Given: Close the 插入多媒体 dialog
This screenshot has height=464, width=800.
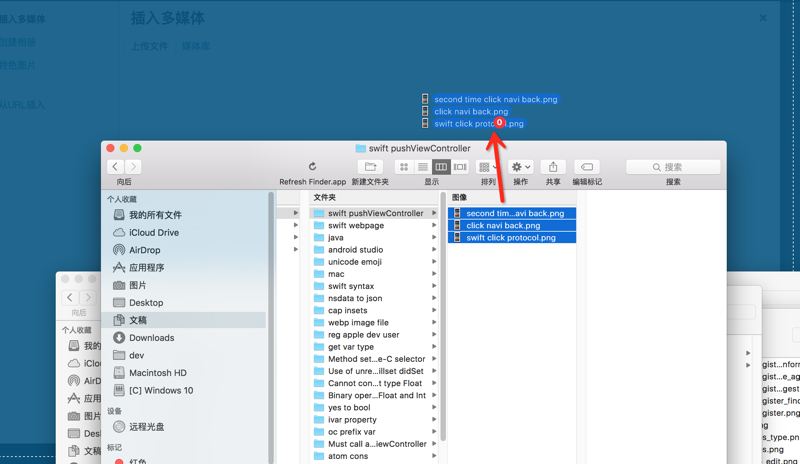Looking at the screenshot, I should [763, 18].
